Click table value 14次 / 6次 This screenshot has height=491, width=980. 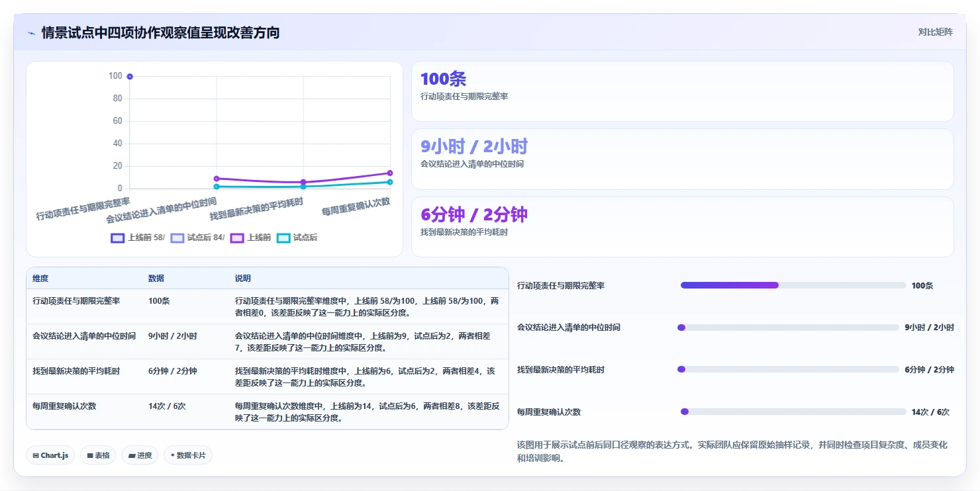pos(167,406)
